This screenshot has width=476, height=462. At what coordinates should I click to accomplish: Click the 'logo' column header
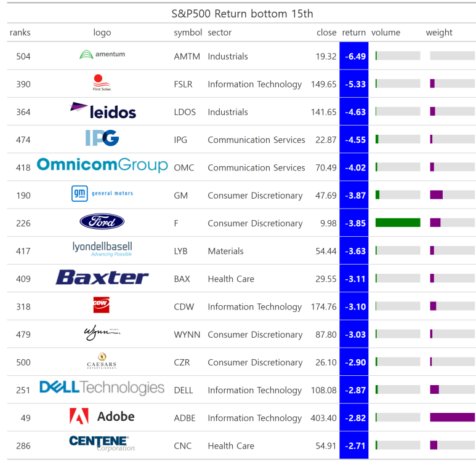click(102, 33)
